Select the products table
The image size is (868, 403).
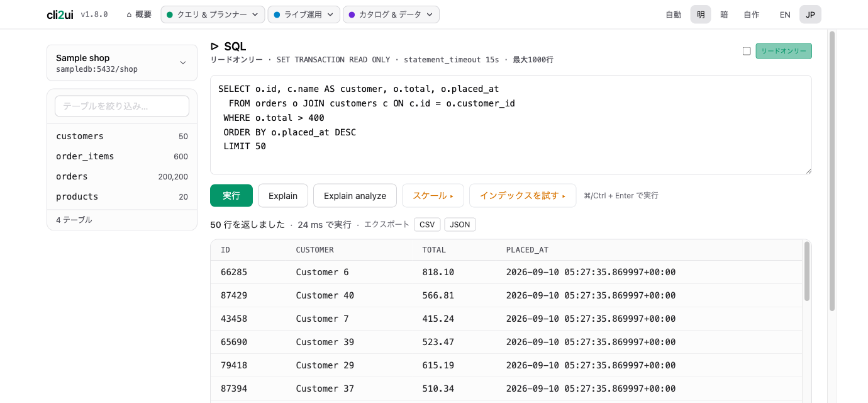[x=122, y=196]
